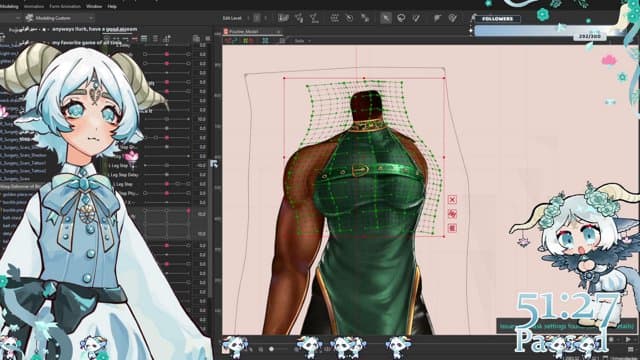Click the red X icon beside deformer
Image resolution: width=640 pixels, height=360 pixels.
pyautogui.click(x=452, y=200)
